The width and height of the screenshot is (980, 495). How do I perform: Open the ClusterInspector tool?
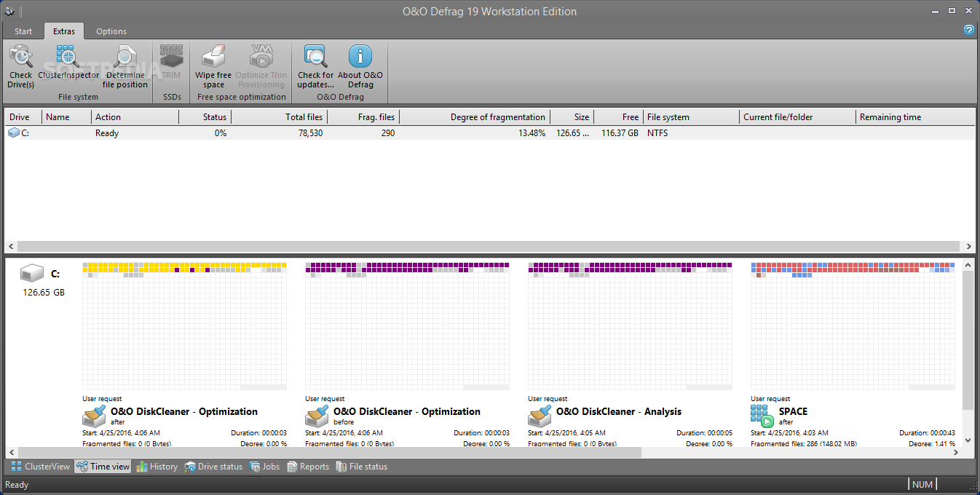pyautogui.click(x=67, y=56)
